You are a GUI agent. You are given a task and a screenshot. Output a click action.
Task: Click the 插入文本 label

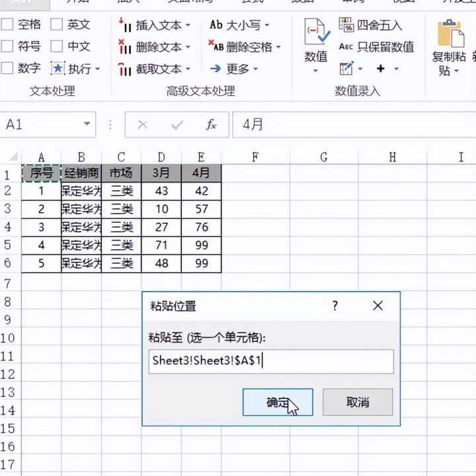pos(159,25)
